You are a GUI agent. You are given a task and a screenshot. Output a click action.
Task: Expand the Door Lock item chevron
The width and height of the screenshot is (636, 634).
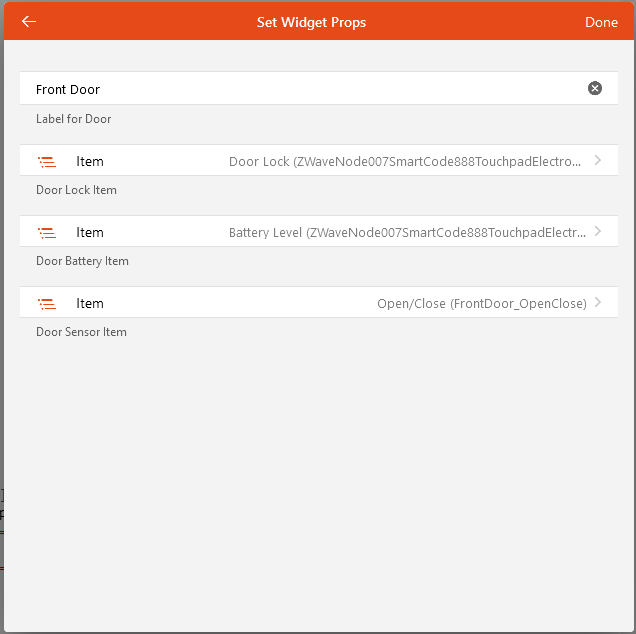pyautogui.click(x=598, y=160)
